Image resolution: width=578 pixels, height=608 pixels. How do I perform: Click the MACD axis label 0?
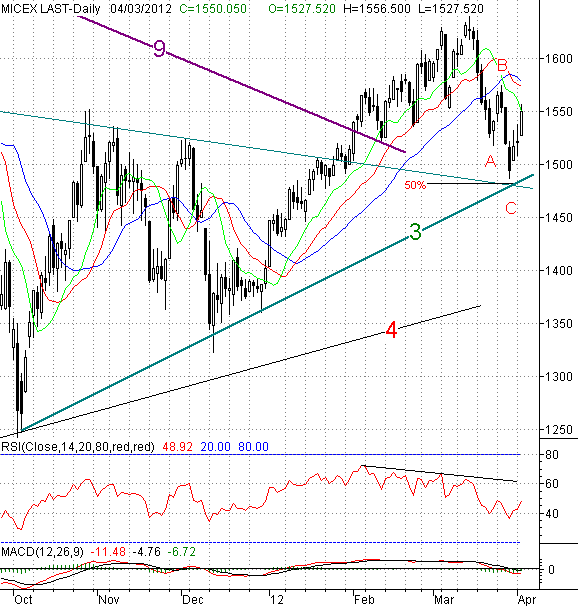point(551,570)
